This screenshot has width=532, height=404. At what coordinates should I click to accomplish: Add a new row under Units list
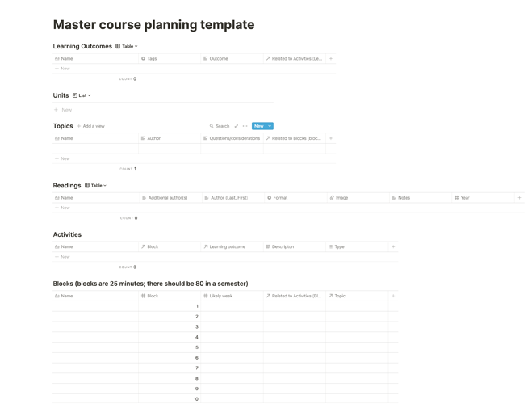click(x=64, y=110)
